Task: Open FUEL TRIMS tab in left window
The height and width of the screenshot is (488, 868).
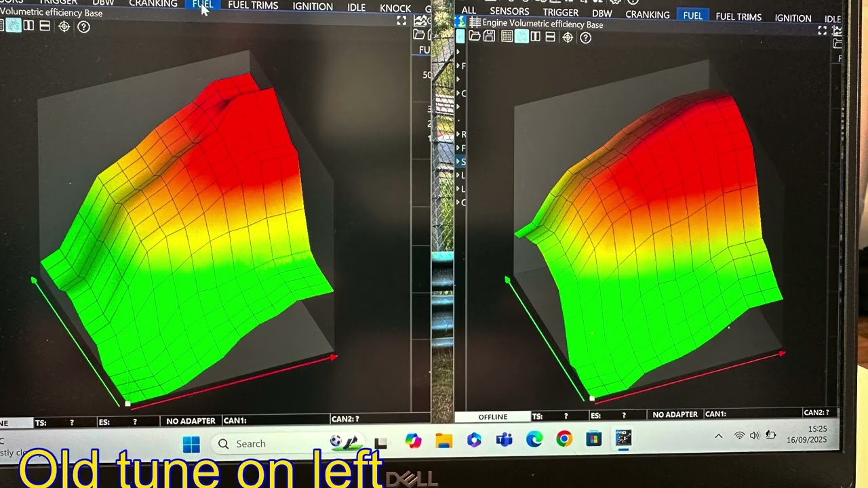Action: click(253, 5)
